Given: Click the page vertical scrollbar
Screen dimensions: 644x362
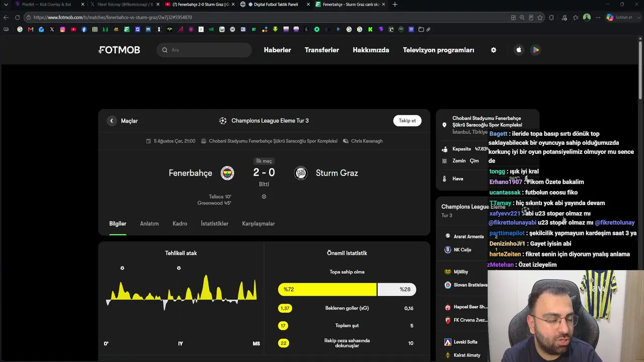Looking at the screenshot, I should (x=640, y=70).
